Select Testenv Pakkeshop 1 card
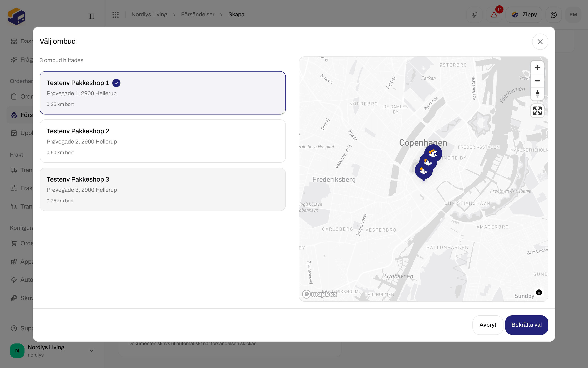This screenshot has width=588, height=368. (x=163, y=93)
